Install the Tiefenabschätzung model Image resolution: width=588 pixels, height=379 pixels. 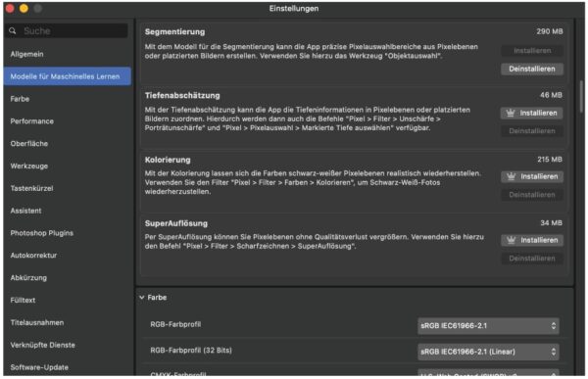532,113
